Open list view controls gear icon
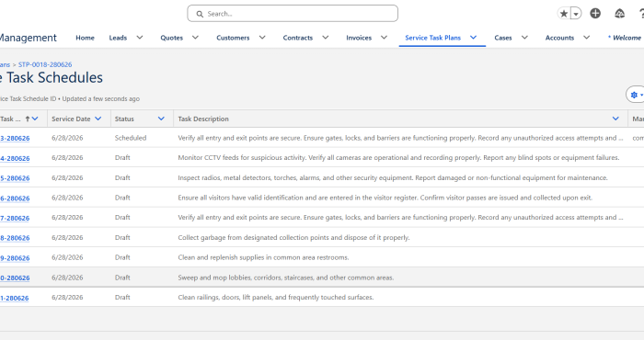Screen dimensions: 644x340 tap(636, 95)
